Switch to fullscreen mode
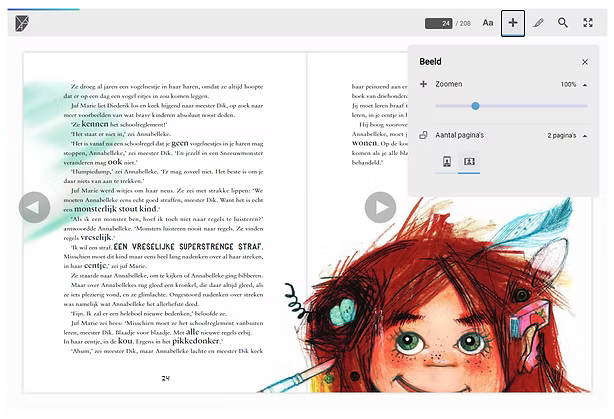The image size is (614, 419). pyautogui.click(x=588, y=23)
